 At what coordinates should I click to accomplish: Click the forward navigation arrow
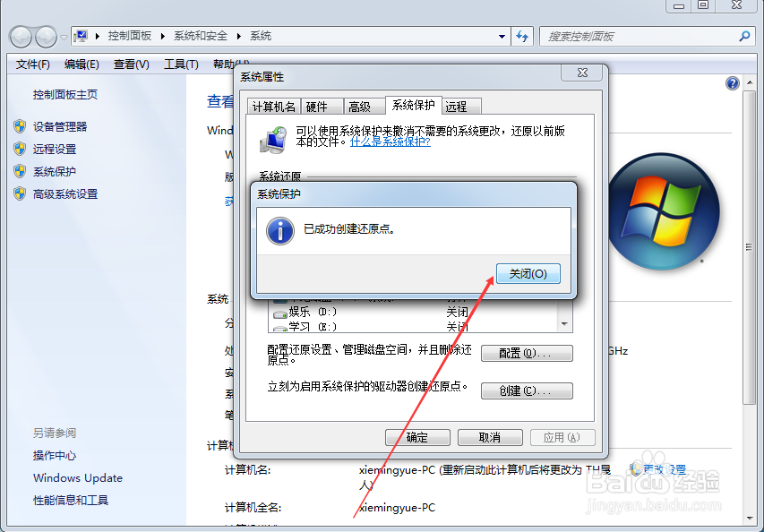47,37
